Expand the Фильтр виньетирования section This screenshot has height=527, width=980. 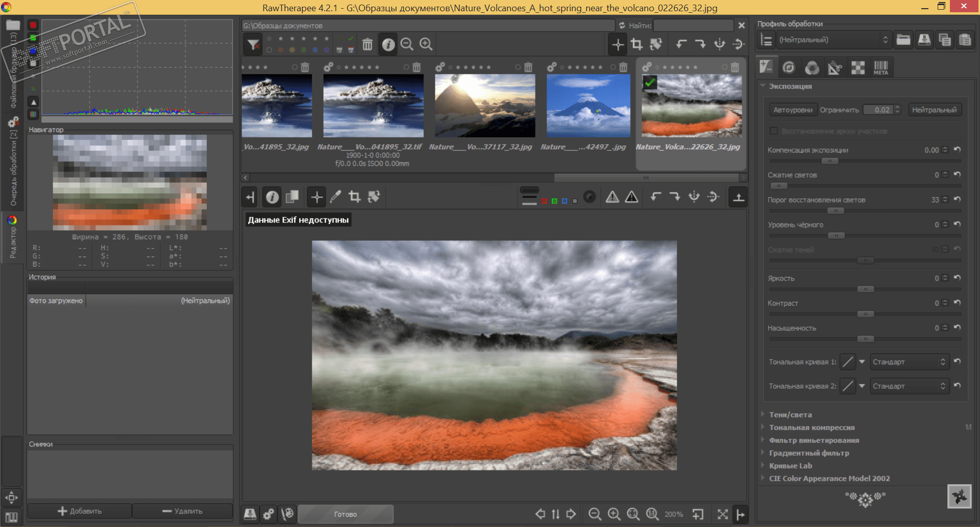tap(814, 440)
